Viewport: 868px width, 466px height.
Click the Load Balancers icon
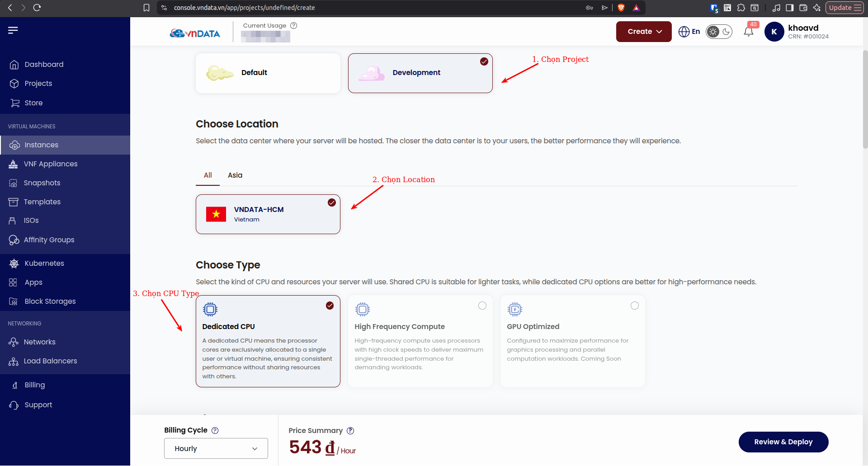coord(13,361)
